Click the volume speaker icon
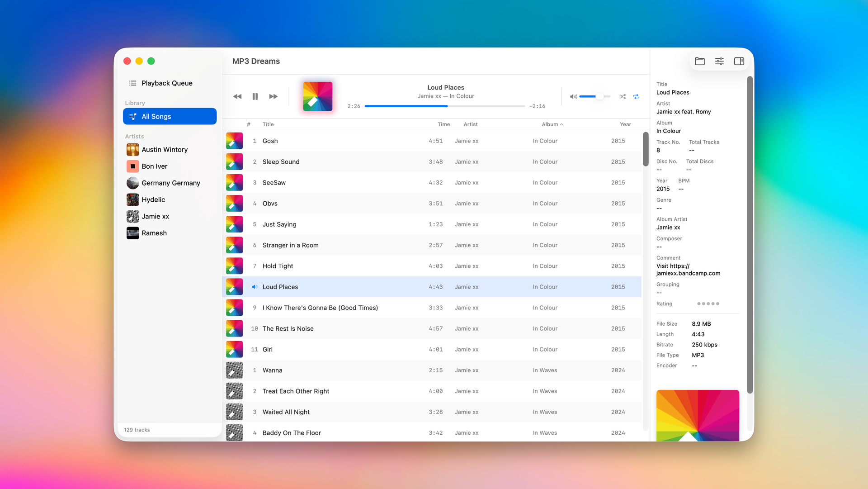868x489 pixels. 573,96
